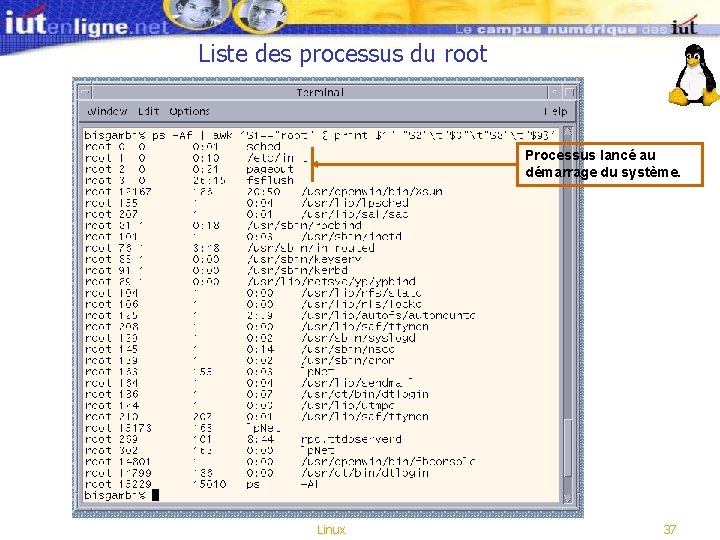This screenshot has height=540, width=720.
Task: Select the fsflush process row
Action: 189,180
